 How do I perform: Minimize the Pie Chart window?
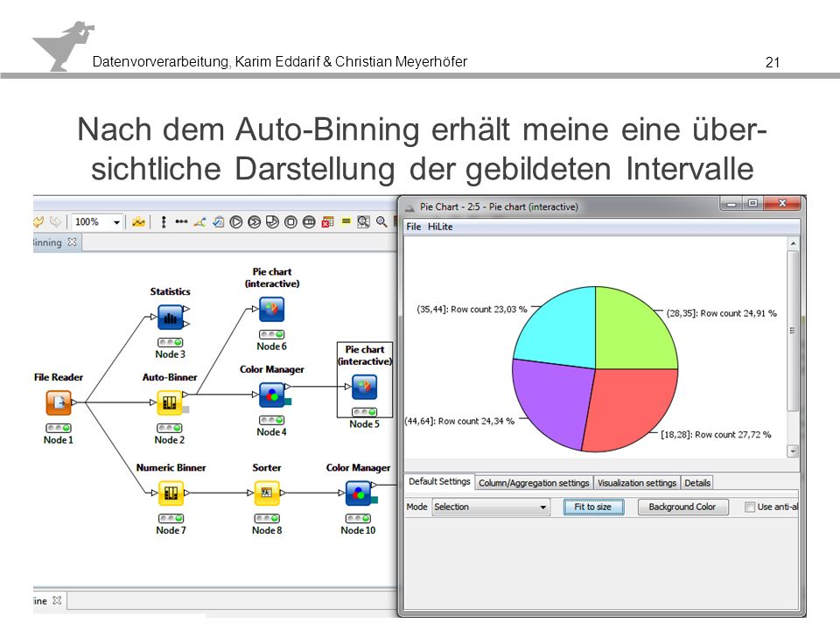pyautogui.click(x=731, y=204)
